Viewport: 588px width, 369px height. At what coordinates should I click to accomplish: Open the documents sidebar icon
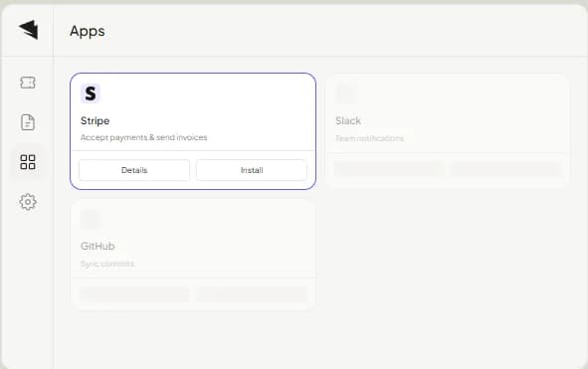coord(28,122)
